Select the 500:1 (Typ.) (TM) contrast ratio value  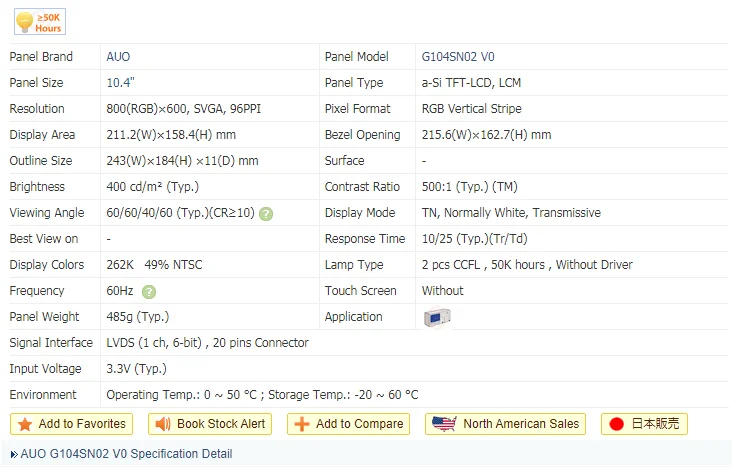click(470, 187)
